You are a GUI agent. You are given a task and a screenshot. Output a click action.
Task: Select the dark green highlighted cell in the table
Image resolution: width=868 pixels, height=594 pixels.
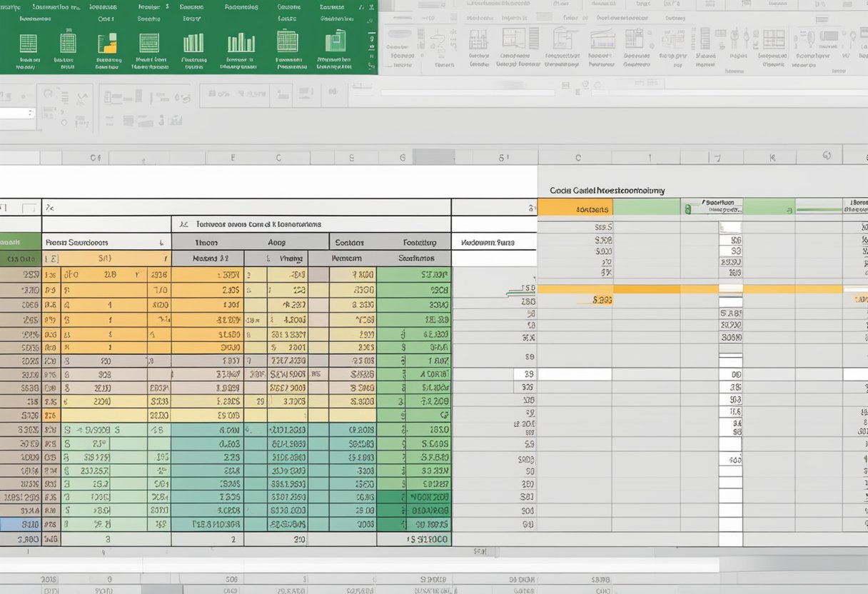[426, 497]
